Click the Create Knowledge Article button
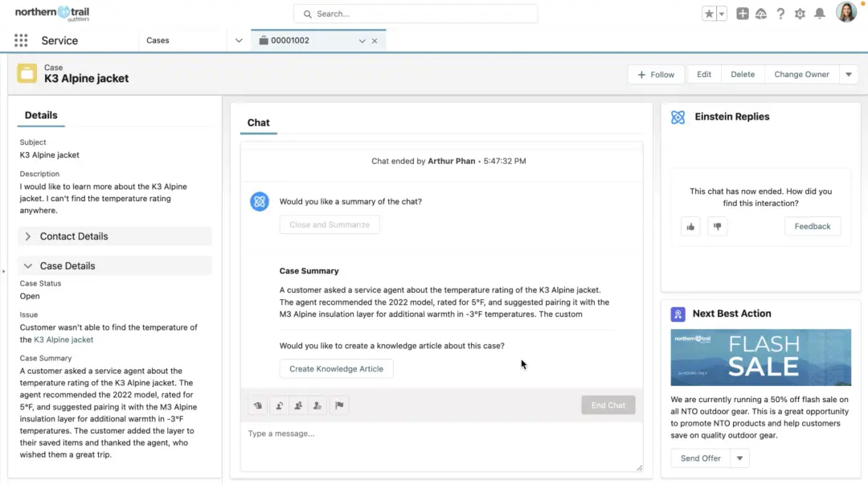This screenshot has width=868, height=485. pos(336,368)
